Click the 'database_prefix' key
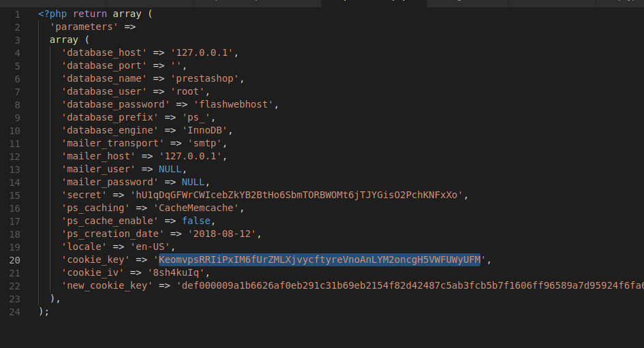 pyautogui.click(x=110, y=117)
